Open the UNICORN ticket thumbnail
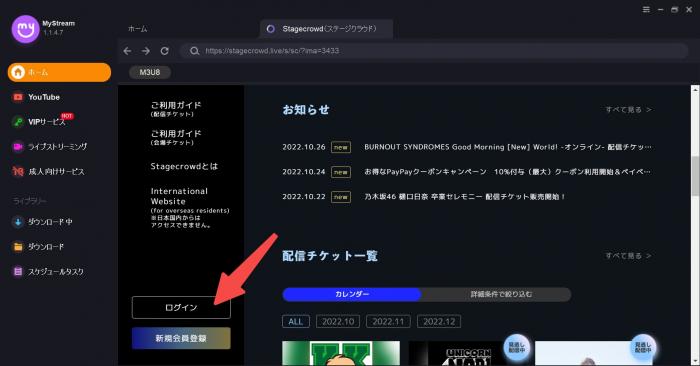 pos(468,354)
